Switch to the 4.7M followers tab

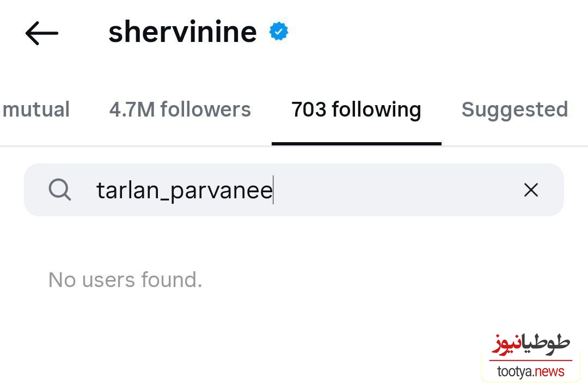(180, 109)
